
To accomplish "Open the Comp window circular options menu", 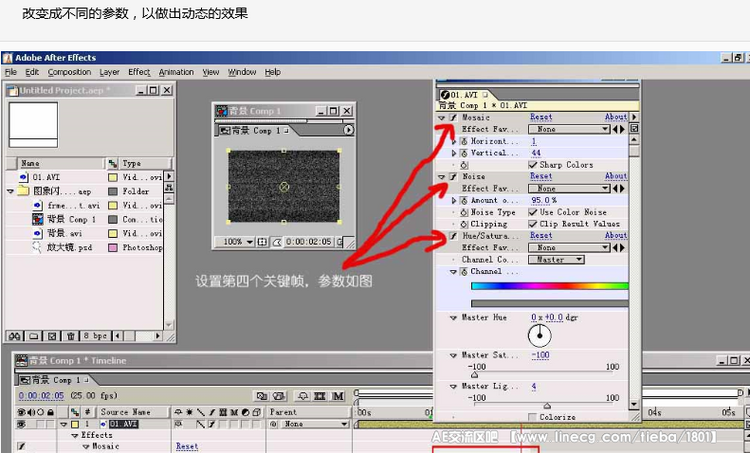I will point(349,130).
